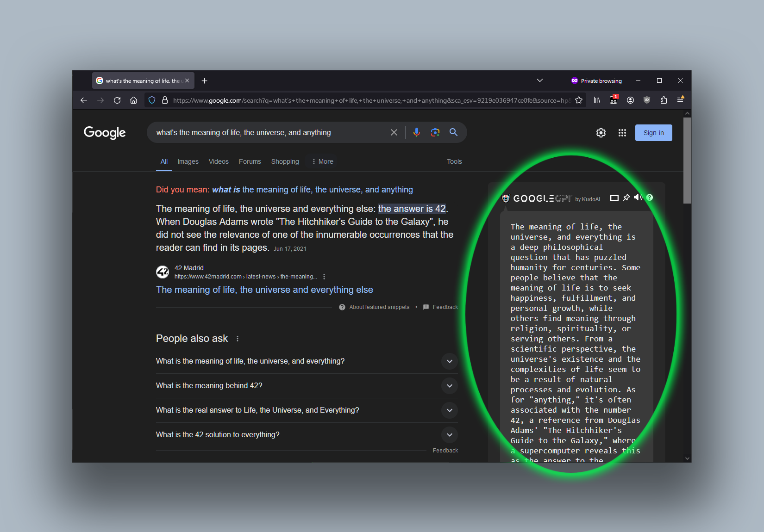The height and width of the screenshot is (532, 764).
Task: Expand the More search filters menu
Action: point(322,161)
